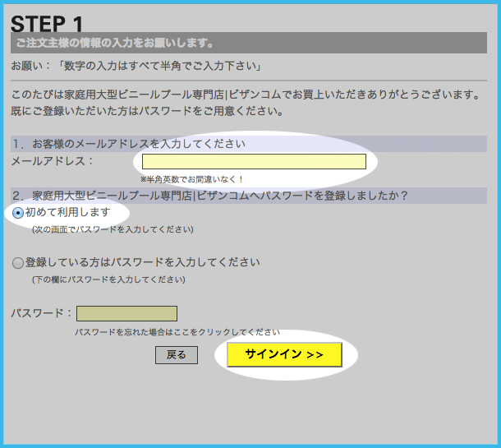Click the ご注文主様の情報 header bar
Screen dimensions: 501x448
coord(246,43)
